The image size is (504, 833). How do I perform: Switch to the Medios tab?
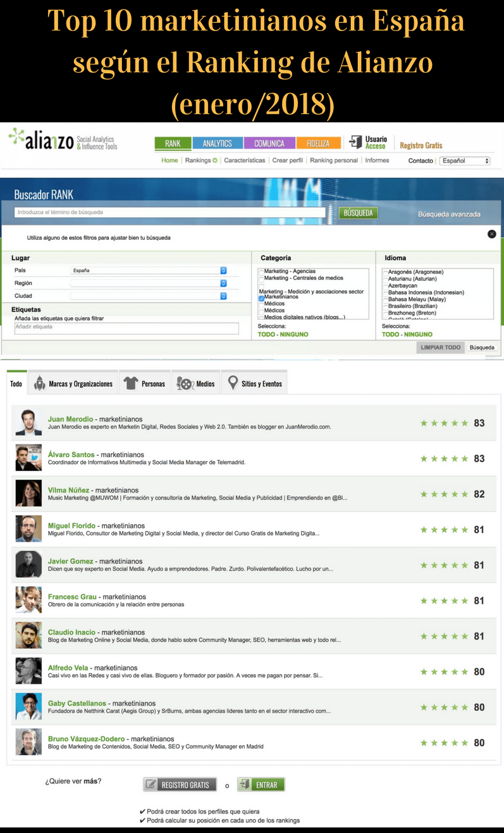pos(196,384)
